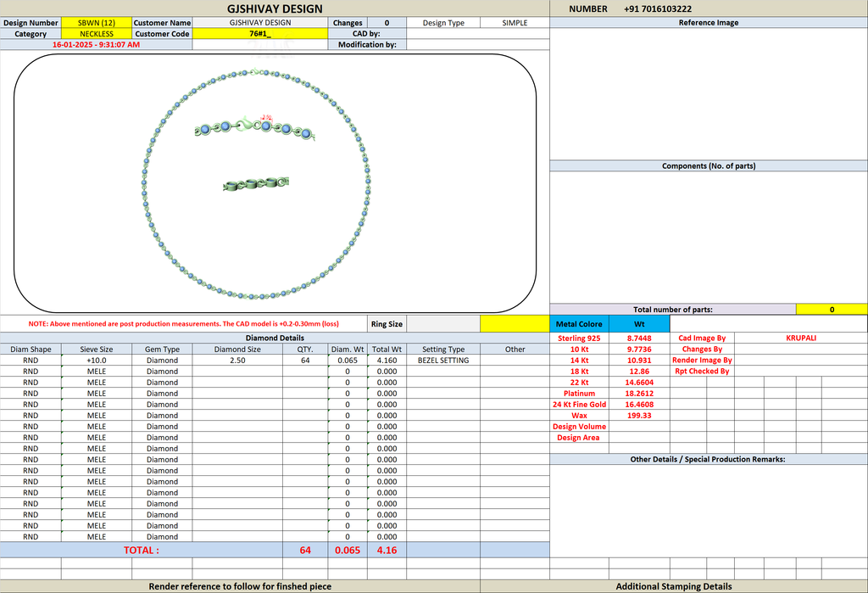868x593 pixels.
Task: Click the Setting Type column header
Action: 443,350
